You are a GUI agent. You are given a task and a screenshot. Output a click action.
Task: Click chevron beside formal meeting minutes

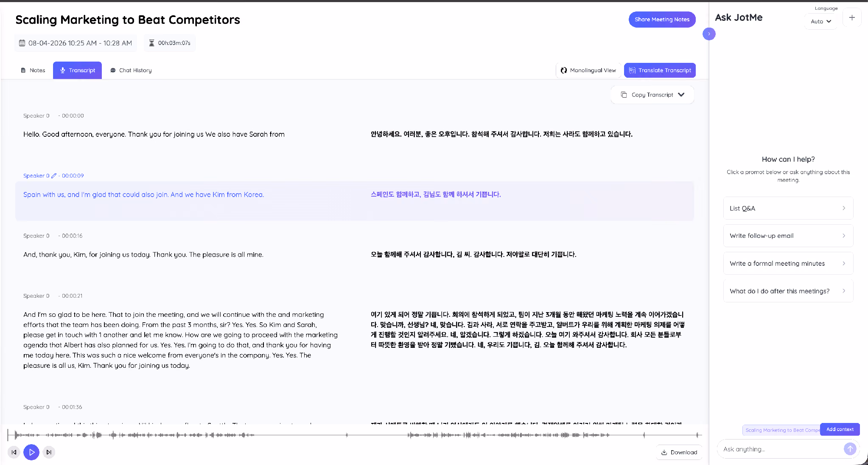pos(844,263)
